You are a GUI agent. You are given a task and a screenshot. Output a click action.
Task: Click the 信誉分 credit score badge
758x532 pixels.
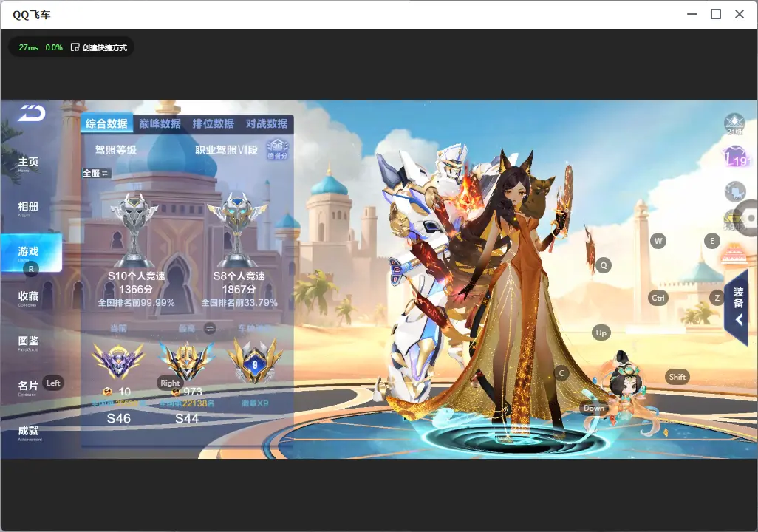coord(278,149)
